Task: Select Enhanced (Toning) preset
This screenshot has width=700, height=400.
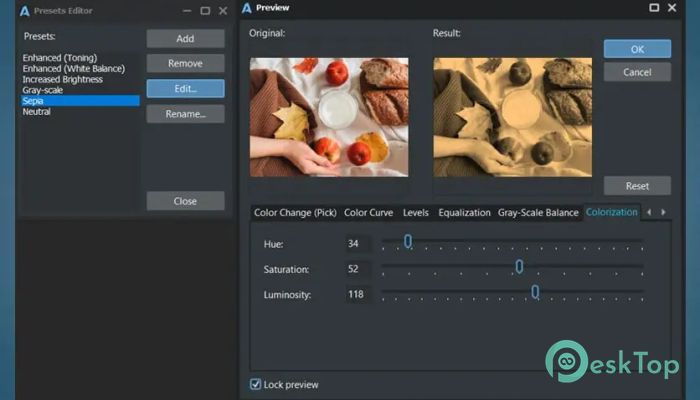Action: 60,58
